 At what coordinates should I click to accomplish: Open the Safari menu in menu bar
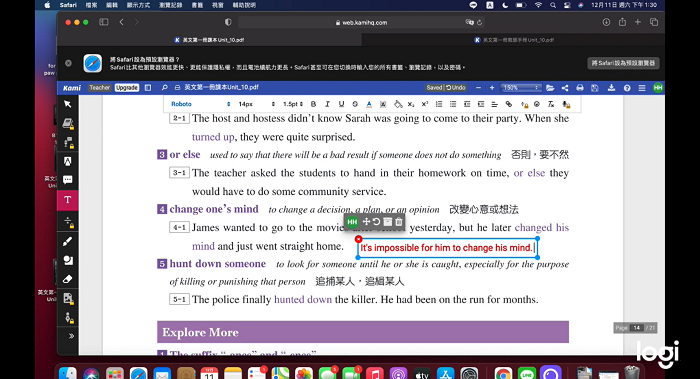pyautogui.click(x=68, y=5)
